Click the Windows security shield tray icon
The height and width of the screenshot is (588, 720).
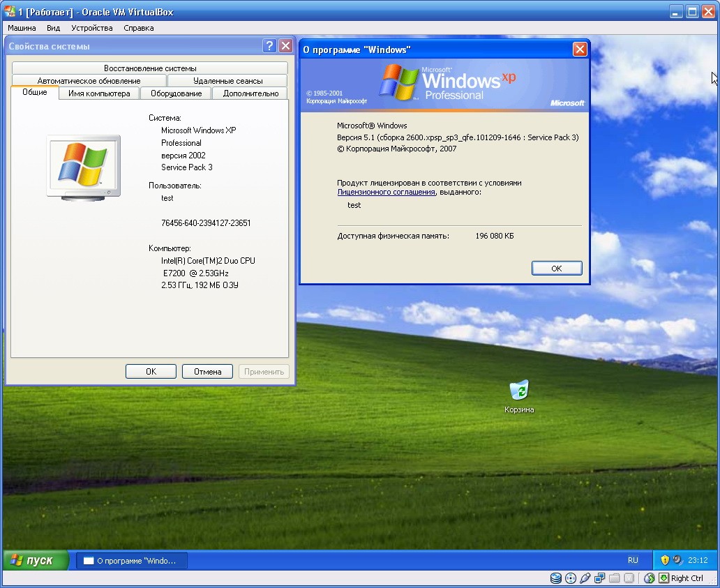[x=665, y=560]
